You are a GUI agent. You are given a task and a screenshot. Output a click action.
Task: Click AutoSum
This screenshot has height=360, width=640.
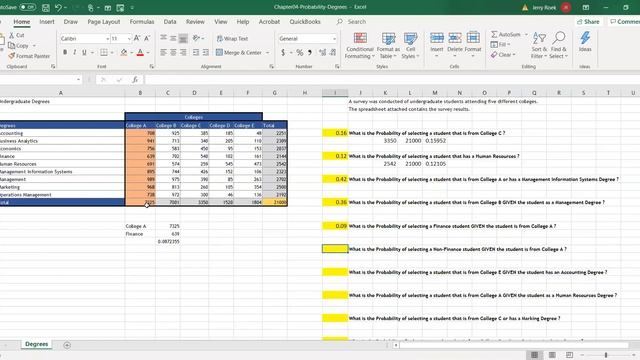coord(506,34)
